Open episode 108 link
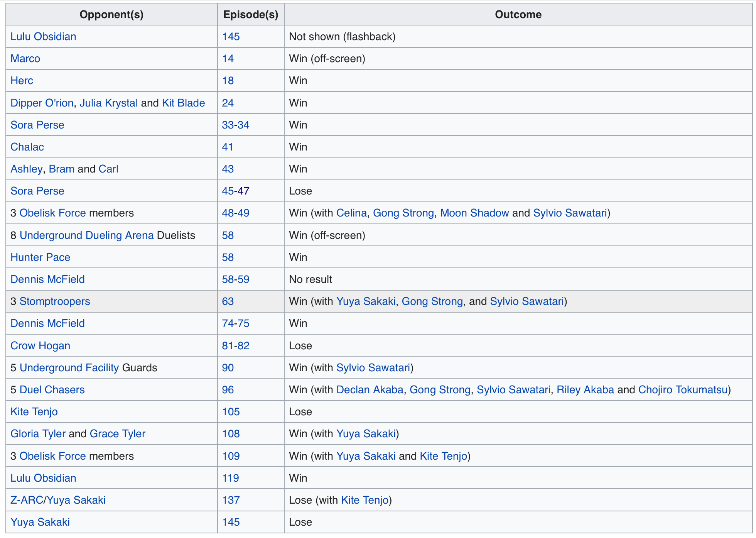 (x=231, y=434)
